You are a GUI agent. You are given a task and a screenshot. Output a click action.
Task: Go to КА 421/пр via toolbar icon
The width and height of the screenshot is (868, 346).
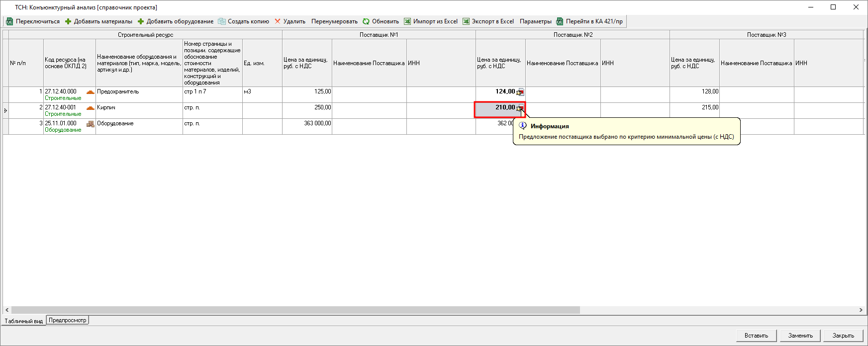[560, 21]
